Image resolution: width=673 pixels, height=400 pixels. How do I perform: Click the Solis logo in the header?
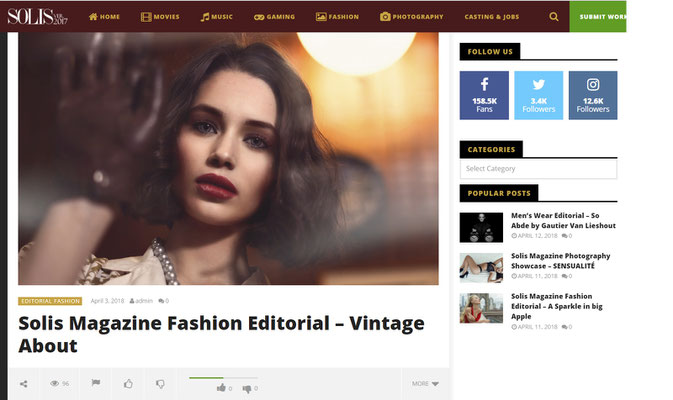37,17
